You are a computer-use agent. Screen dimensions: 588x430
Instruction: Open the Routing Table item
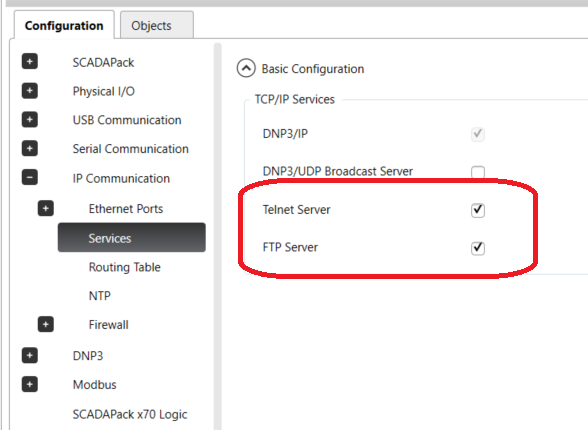tap(124, 267)
